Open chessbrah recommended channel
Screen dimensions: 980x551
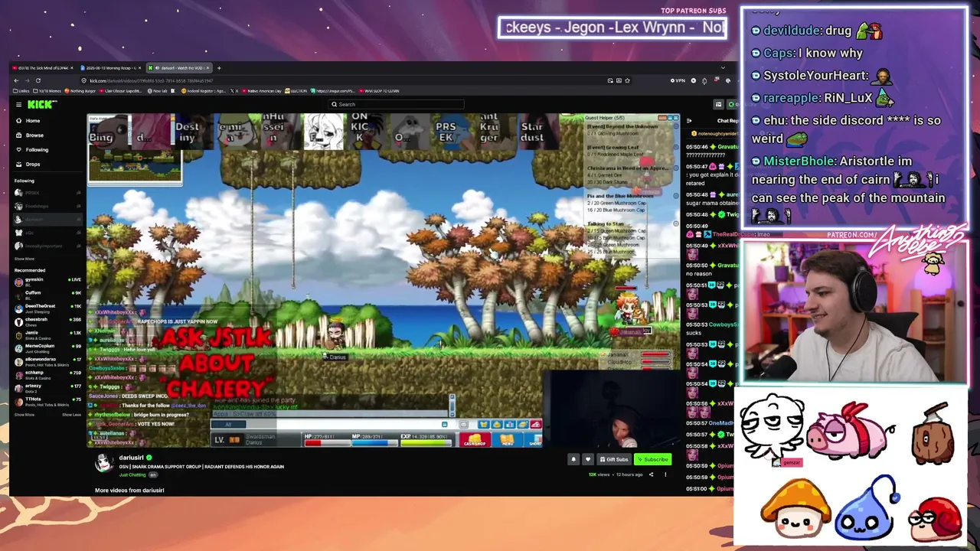click(x=47, y=321)
